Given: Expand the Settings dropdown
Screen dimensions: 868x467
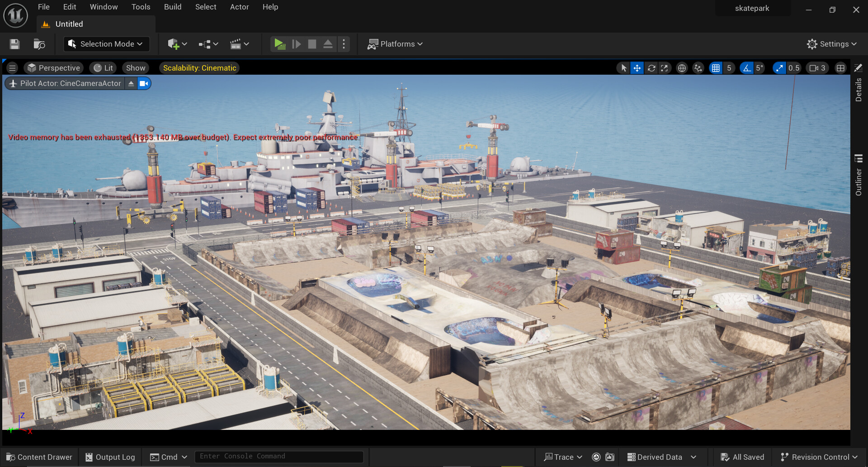Looking at the screenshot, I should point(832,44).
